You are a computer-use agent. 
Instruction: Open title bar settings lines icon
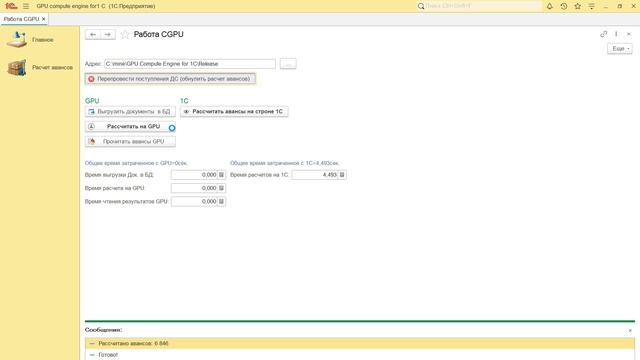click(591, 6)
